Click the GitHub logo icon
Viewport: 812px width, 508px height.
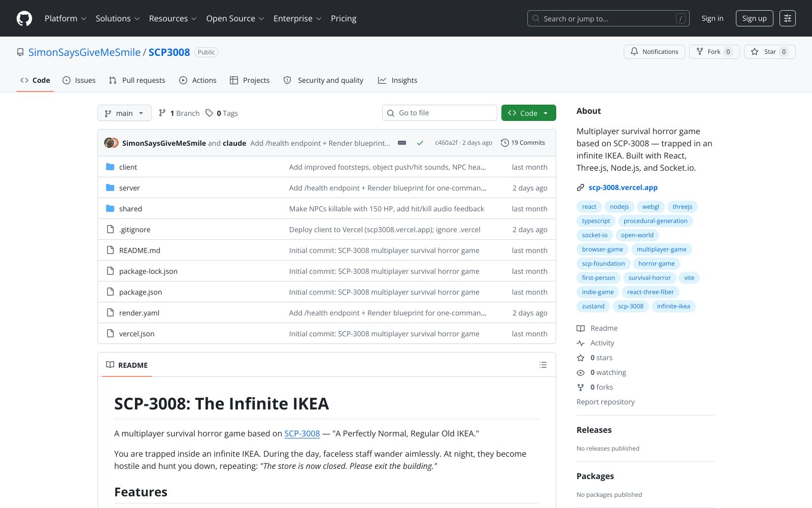pyautogui.click(x=24, y=18)
